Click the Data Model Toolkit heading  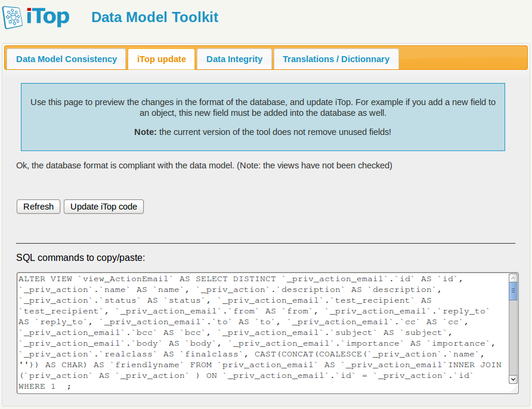point(154,17)
